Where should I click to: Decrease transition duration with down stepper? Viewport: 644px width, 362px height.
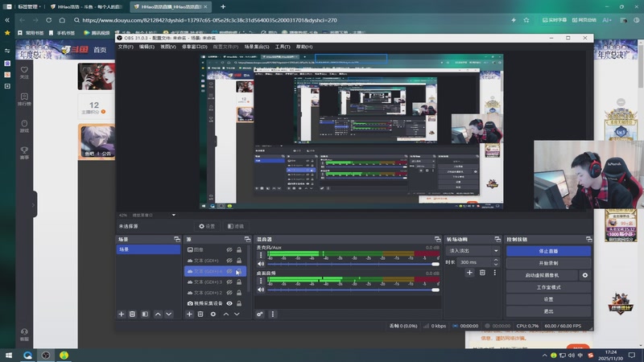point(496,265)
